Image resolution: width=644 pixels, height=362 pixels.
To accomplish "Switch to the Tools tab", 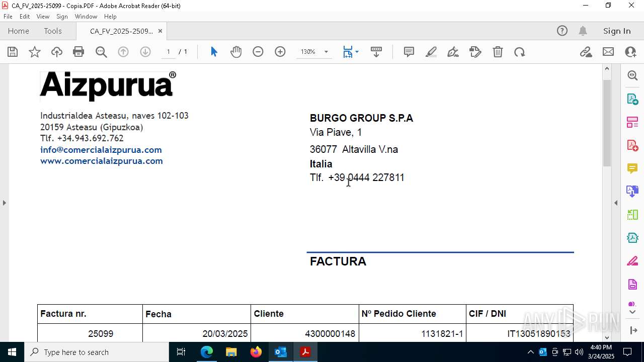I will [53, 31].
